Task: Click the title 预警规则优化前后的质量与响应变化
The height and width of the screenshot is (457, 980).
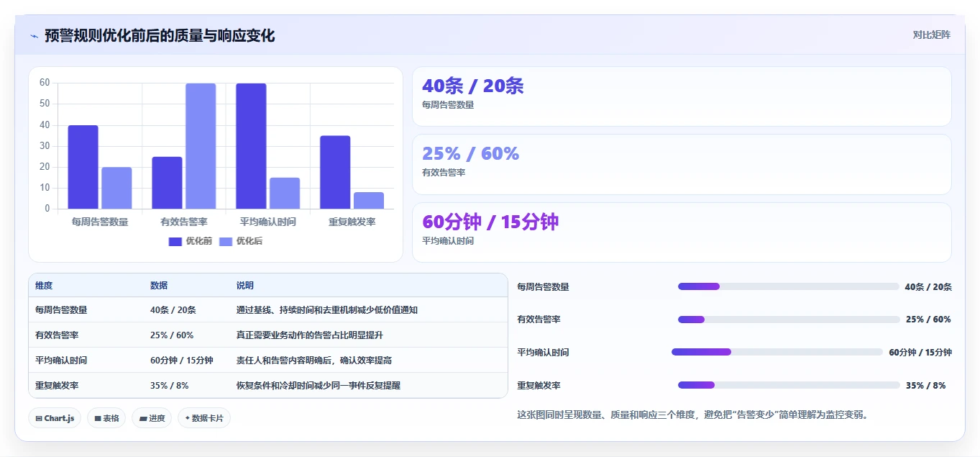Action: (x=160, y=36)
